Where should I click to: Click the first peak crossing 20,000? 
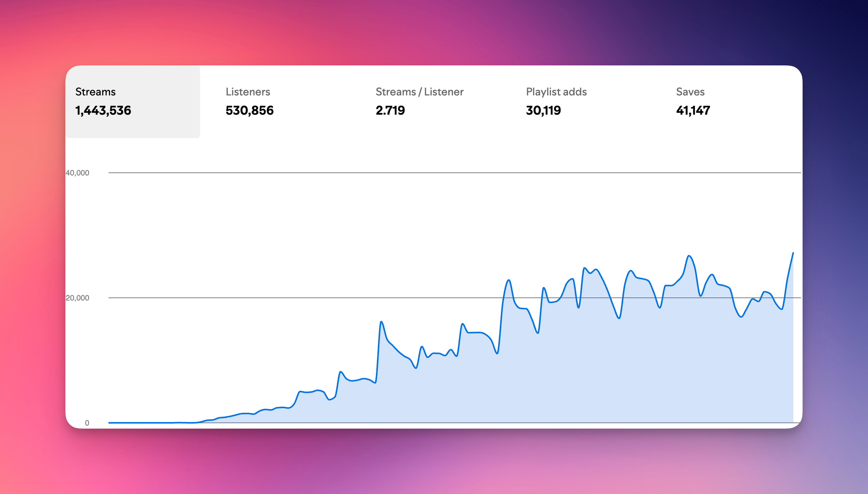tap(509, 280)
